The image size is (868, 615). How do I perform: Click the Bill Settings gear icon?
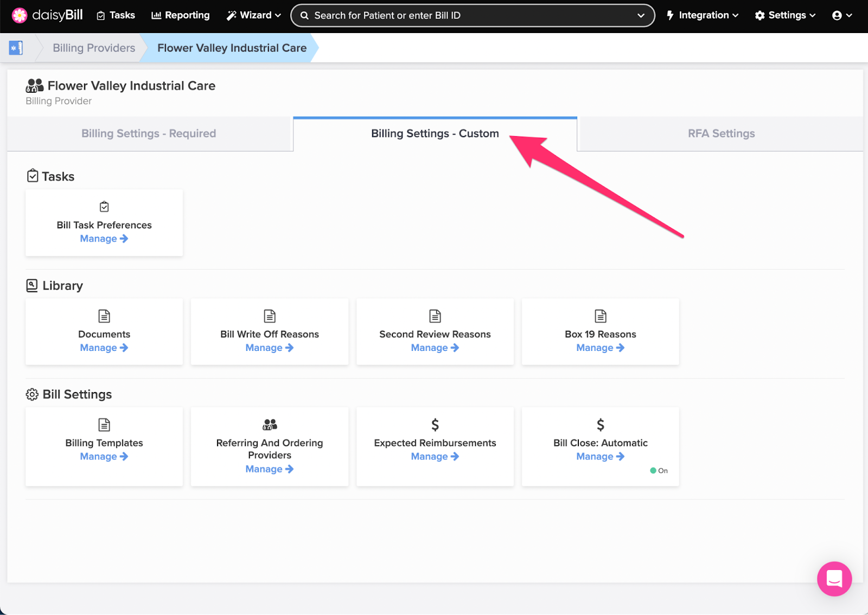(32, 394)
